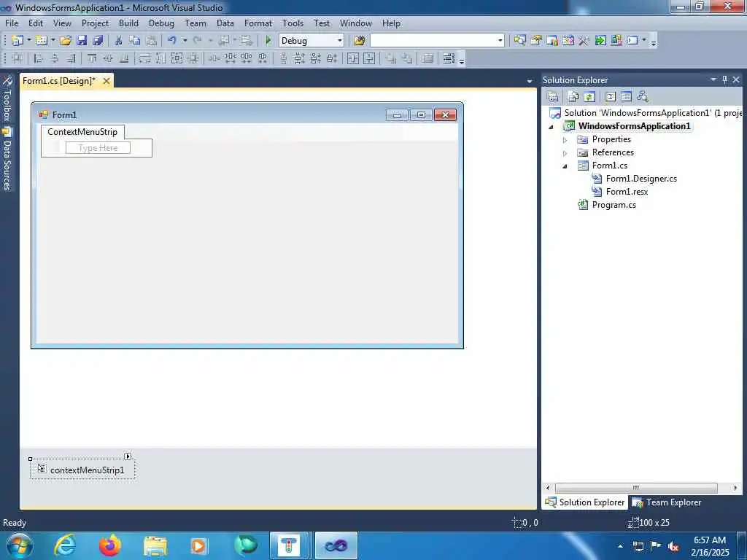Open the Properties Window toolbar icon
This screenshot has height=560, width=747.
tap(536, 41)
